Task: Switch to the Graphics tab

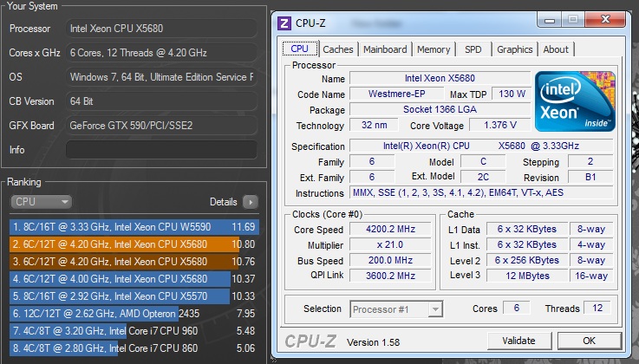Action: tap(515, 49)
